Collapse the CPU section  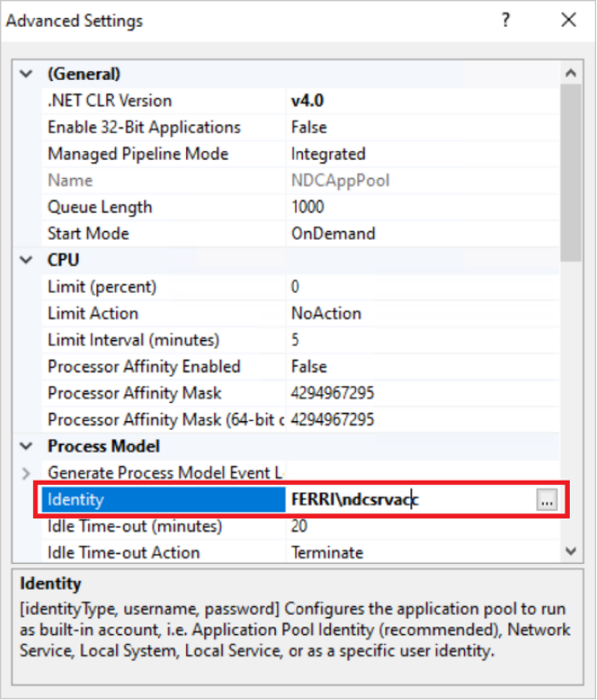click(x=27, y=260)
